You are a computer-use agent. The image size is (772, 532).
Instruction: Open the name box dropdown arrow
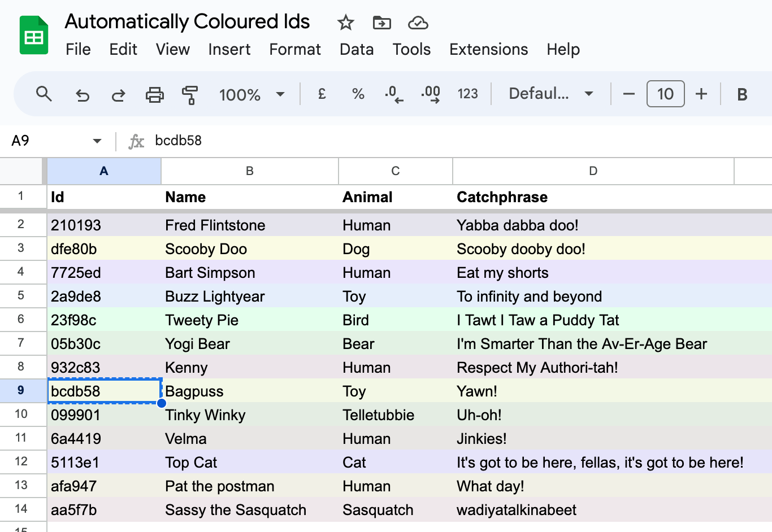click(97, 141)
